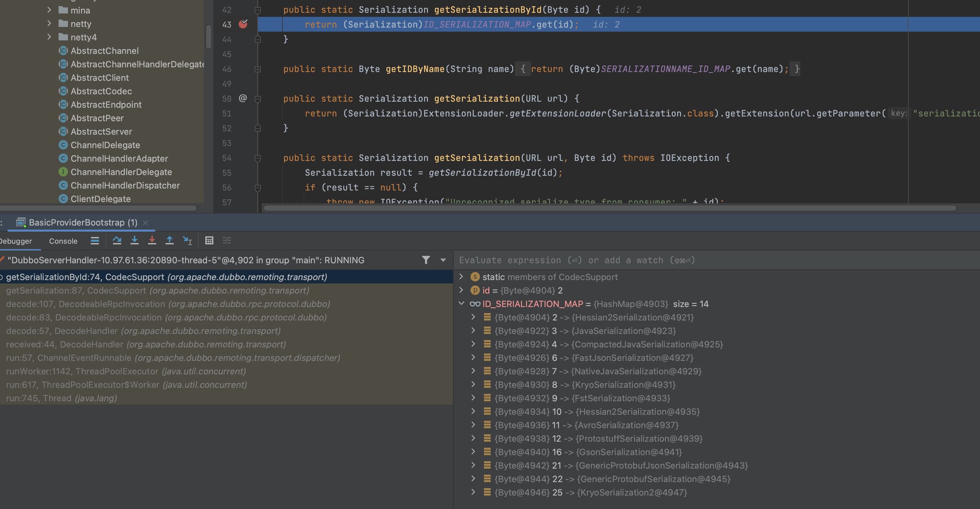Select stack frame getSerialization:87, CodecSupport
Screen dimensions: 980x509
pyautogui.click(x=226, y=290)
